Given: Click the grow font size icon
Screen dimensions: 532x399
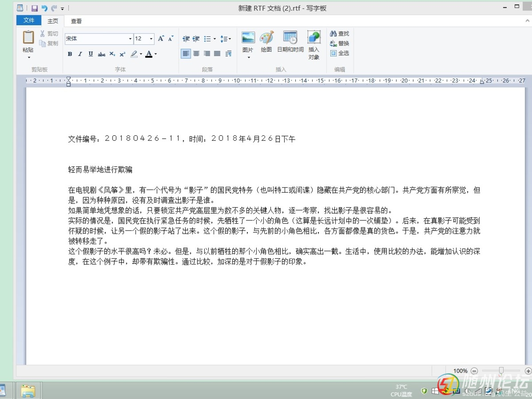Looking at the screenshot, I should [161, 39].
